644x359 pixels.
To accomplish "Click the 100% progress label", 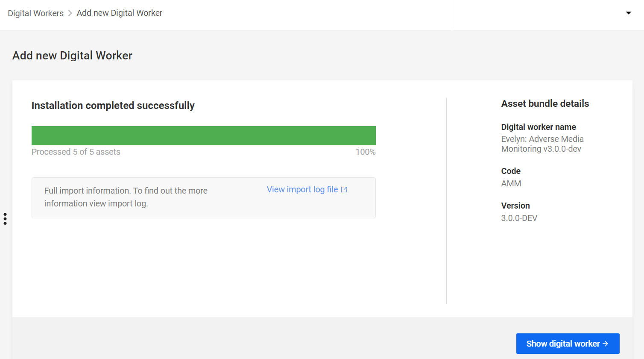I will coord(366,152).
